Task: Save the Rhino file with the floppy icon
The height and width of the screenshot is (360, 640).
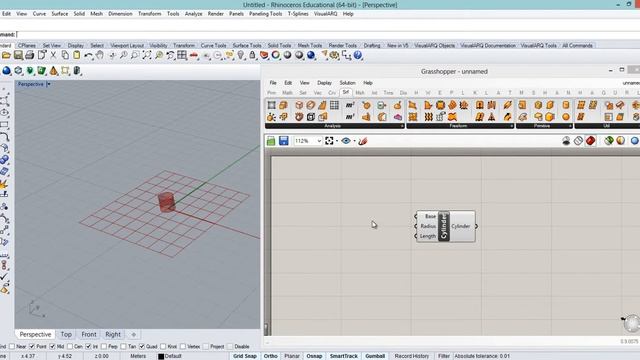Action: pyautogui.click(x=18, y=55)
